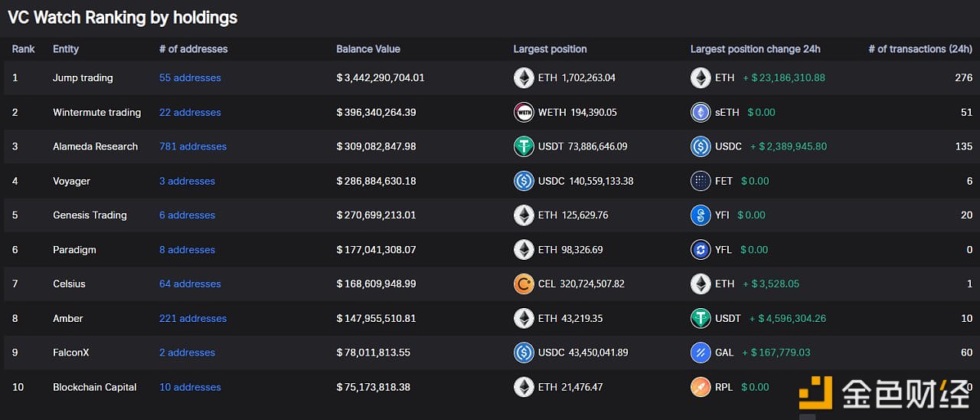Click the CEL token icon in Celsius row
The height and width of the screenshot is (420, 980).
point(524,284)
